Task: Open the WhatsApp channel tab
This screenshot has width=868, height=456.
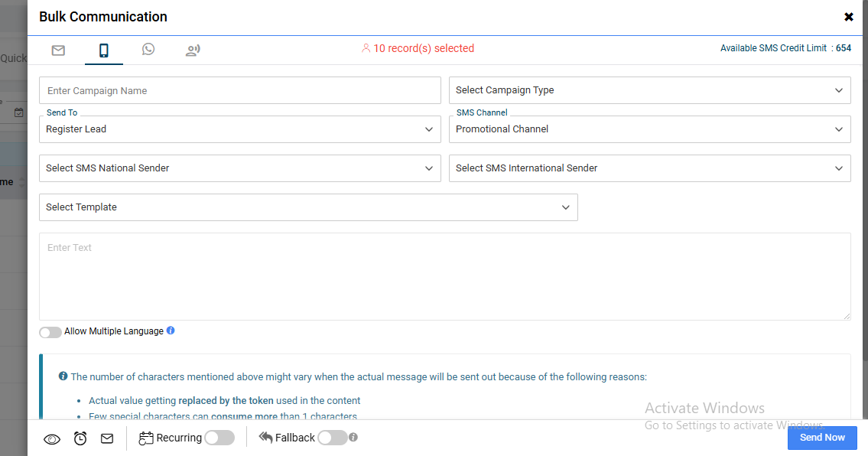Action: tap(148, 50)
